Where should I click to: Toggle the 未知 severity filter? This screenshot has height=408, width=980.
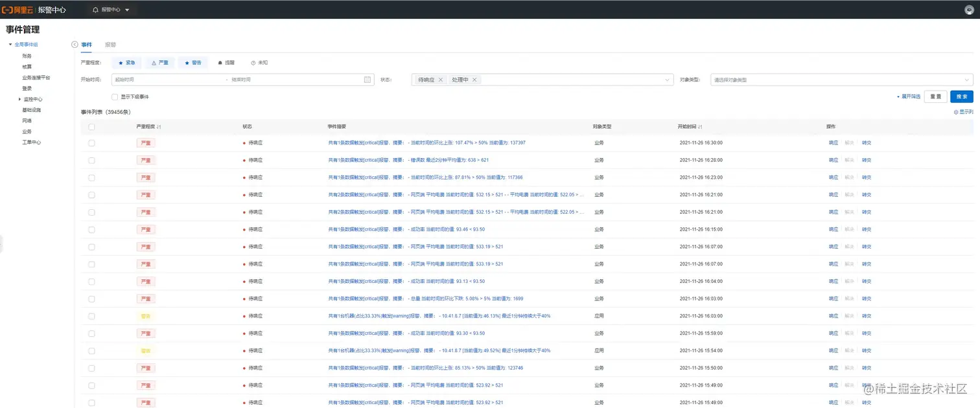[x=259, y=63]
